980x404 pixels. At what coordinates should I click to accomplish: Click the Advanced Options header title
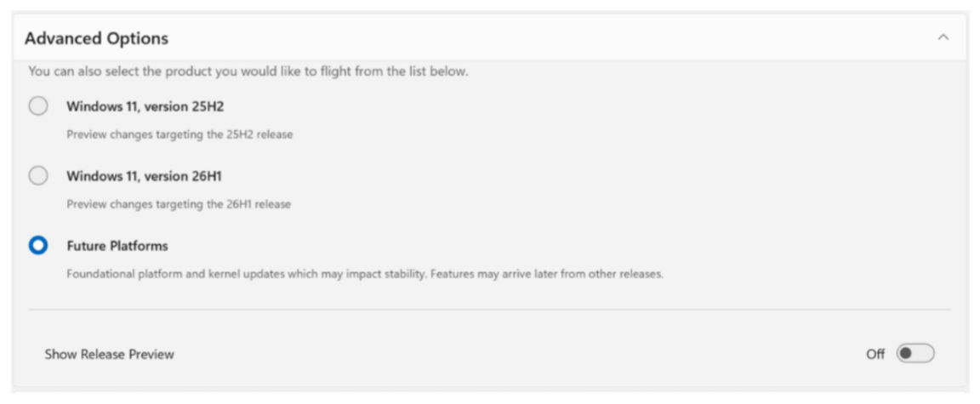(x=96, y=38)
